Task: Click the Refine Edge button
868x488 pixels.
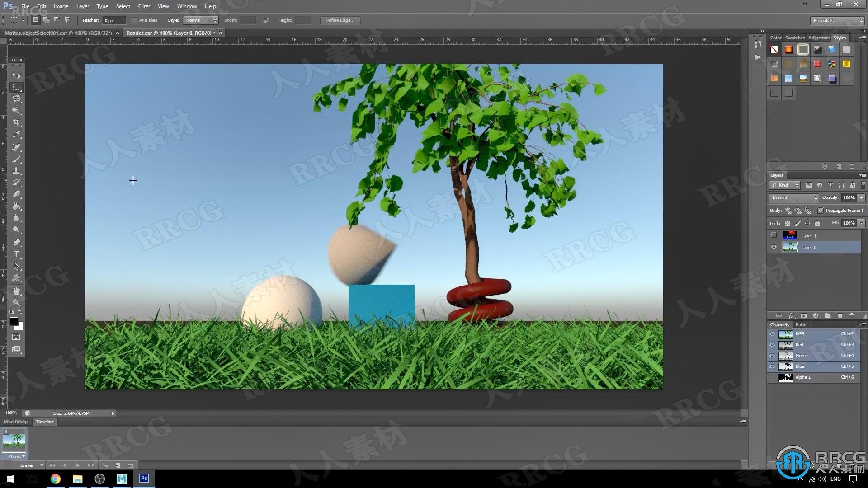Action: pos(340,20)
